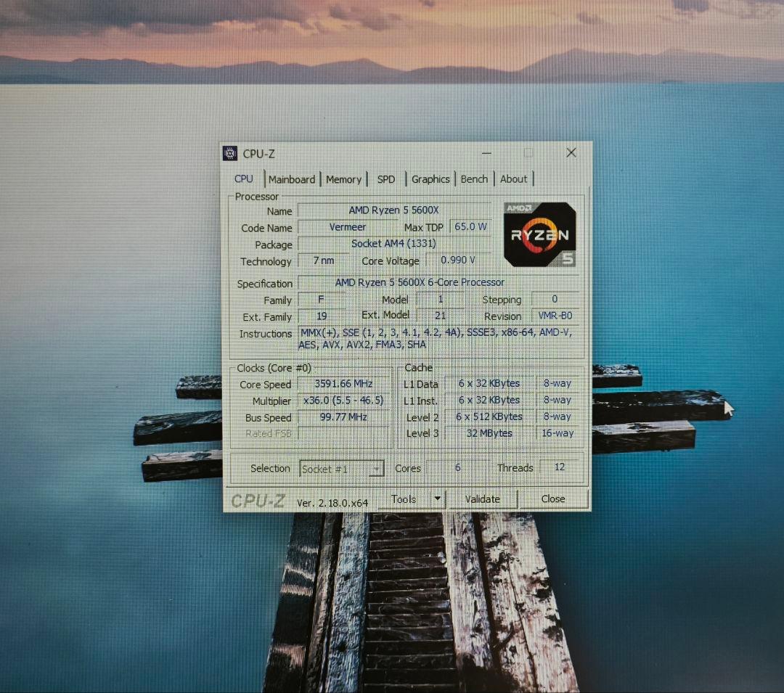
Task: Open the Tools dropdown arrow
Action: click(438, 499)
